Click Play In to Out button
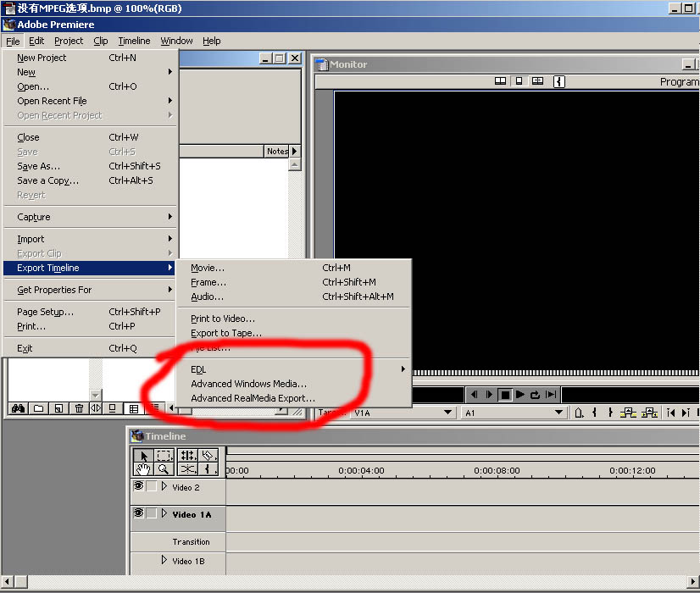 (552, 395)
